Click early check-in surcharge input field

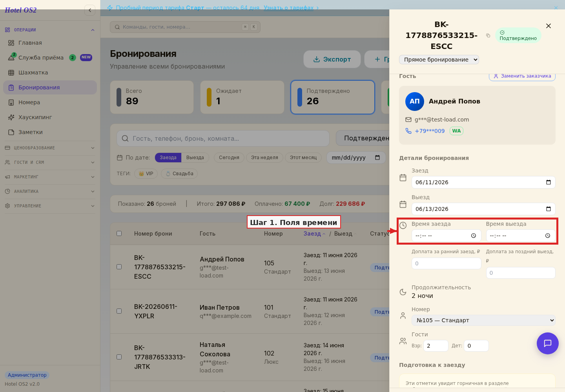point(447,263)
